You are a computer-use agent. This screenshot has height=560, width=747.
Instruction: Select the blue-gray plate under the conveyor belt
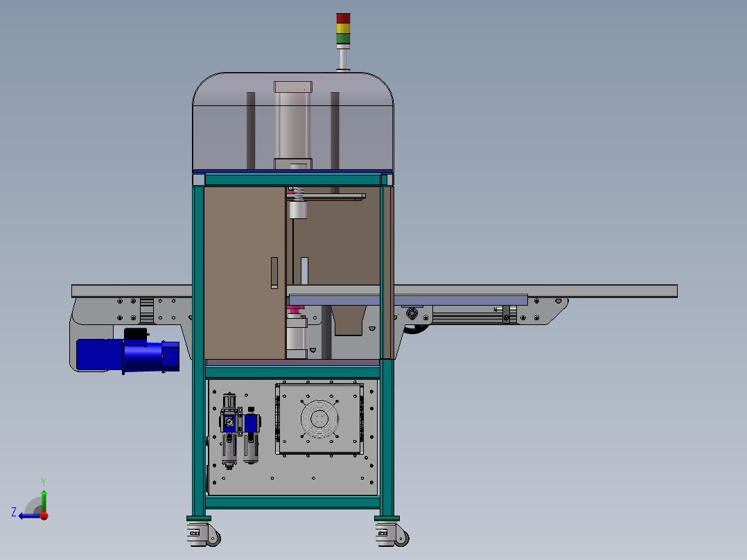pyautogui.click(x=407, y=300)
